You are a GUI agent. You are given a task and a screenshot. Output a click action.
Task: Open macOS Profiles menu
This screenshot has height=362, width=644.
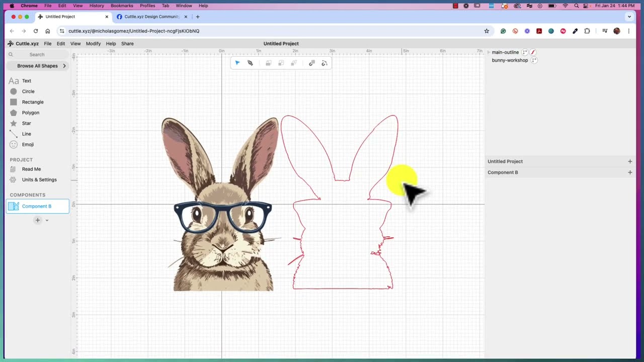click(x=147, y=6)
